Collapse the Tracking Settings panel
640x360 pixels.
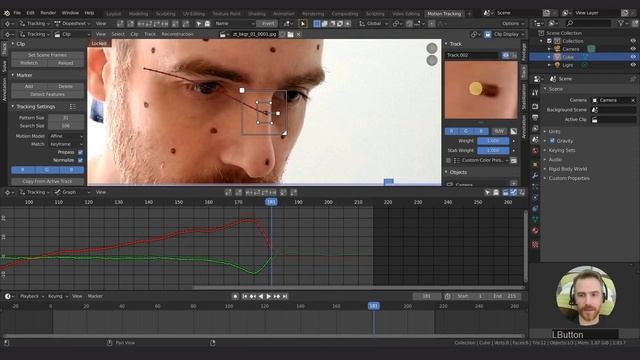[x=13, y=107]
